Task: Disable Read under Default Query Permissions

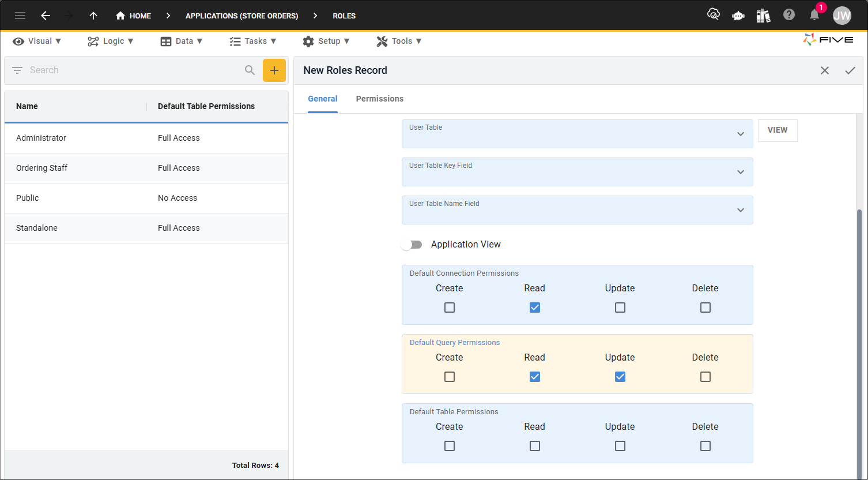Action: pos(534,376)
